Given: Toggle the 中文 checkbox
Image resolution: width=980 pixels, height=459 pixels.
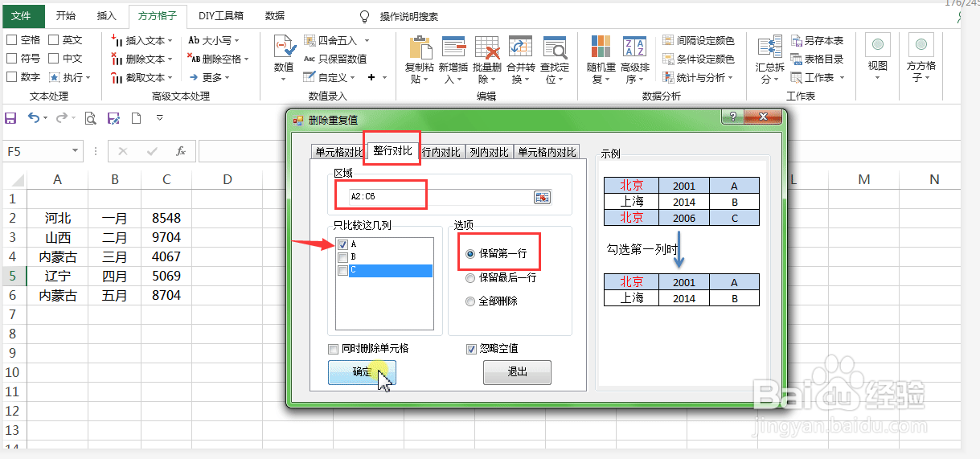Looking at the screenshot, I should click(53, 58).
